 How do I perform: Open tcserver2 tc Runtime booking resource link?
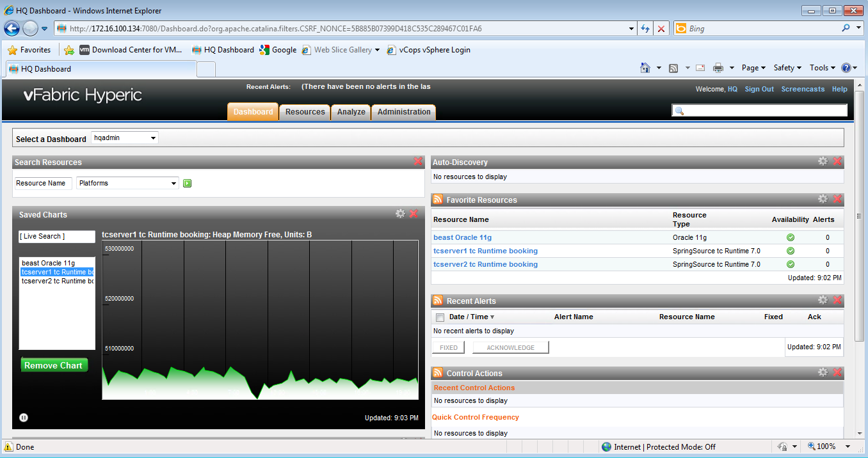485,264
